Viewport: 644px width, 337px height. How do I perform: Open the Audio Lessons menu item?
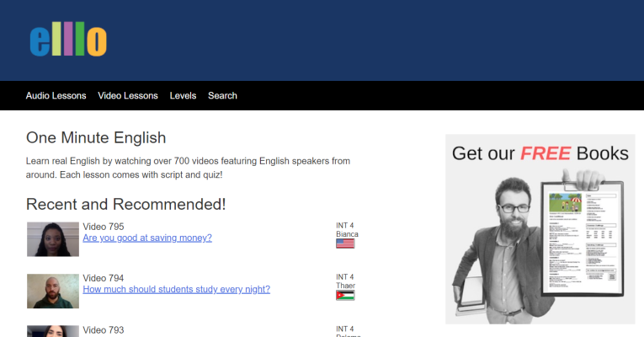(x=56, y=96)
